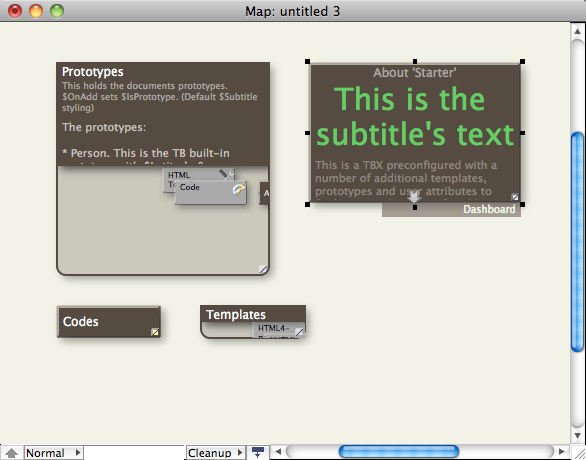Click the Prototypes container's resize corner icon
586x460 pixels.
[263, 269]
